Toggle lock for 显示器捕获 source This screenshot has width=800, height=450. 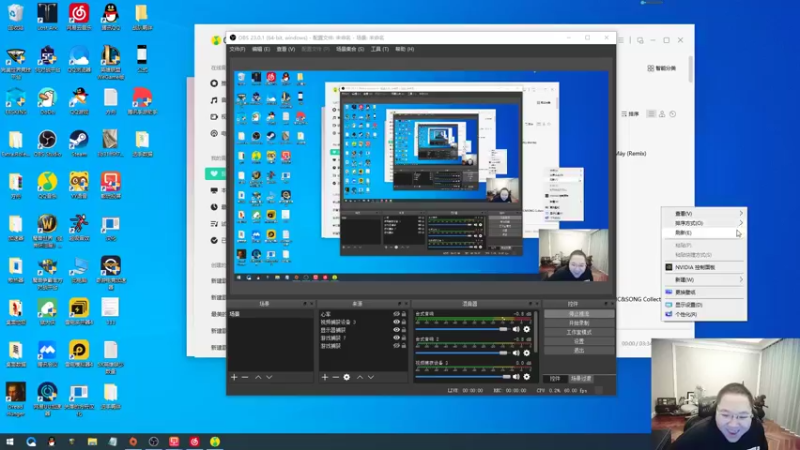[404, 330]
